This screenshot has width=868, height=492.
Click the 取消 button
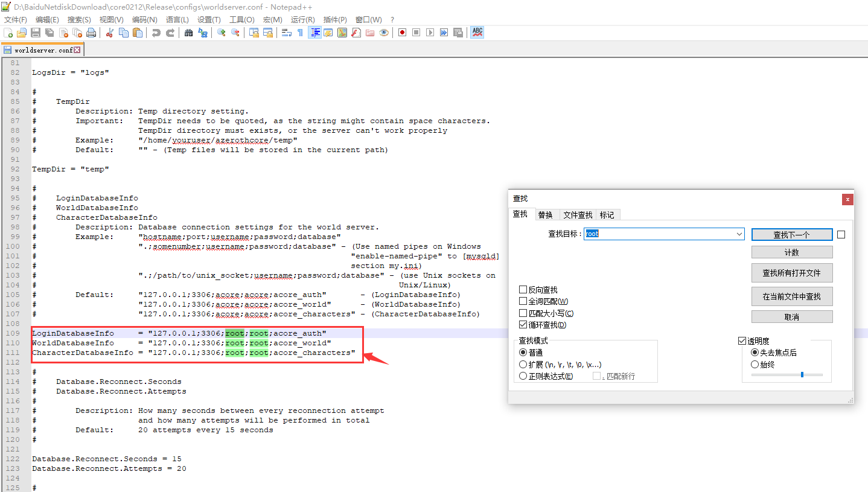[x=791, y=317]
